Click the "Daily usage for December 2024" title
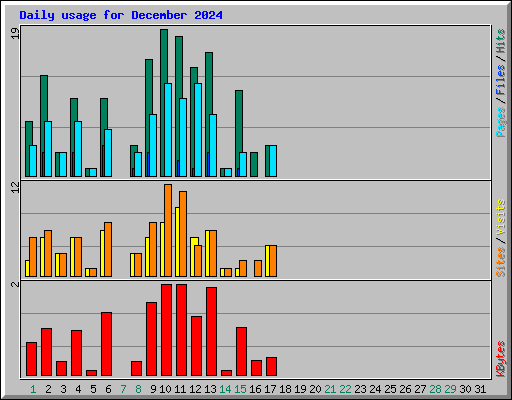Screen dimensions: 512x400 (121, 15)
